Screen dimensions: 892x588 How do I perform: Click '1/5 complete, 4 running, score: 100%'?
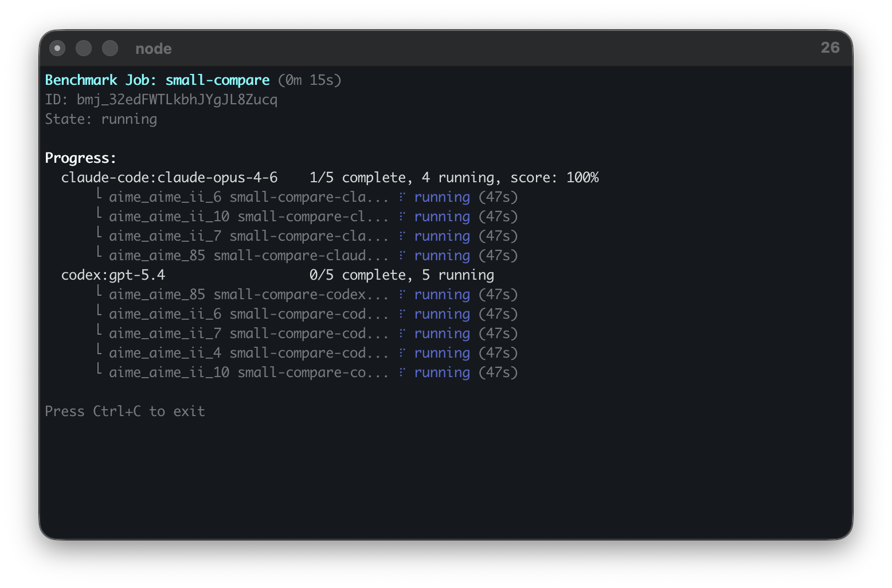tap(454, 178)
